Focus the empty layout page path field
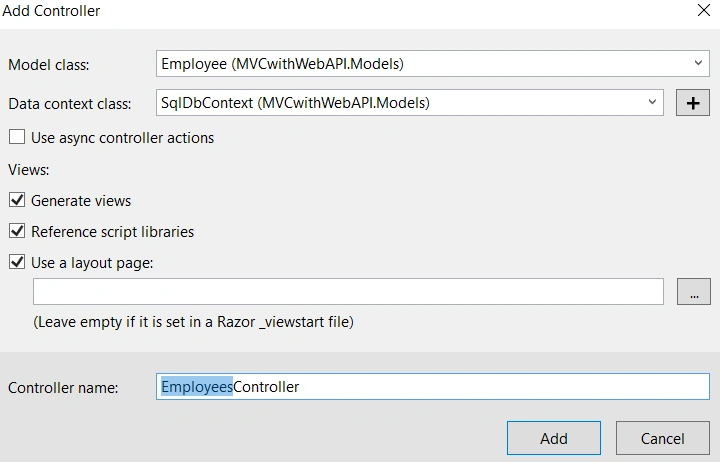Viewport: 720px width, 462px height. 348,291
